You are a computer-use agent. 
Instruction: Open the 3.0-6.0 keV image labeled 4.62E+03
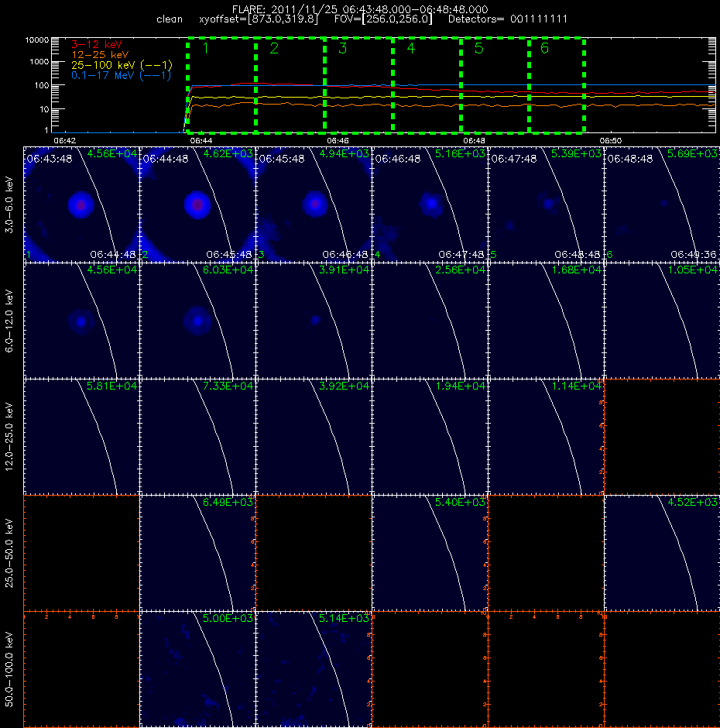tap(197, 204)
